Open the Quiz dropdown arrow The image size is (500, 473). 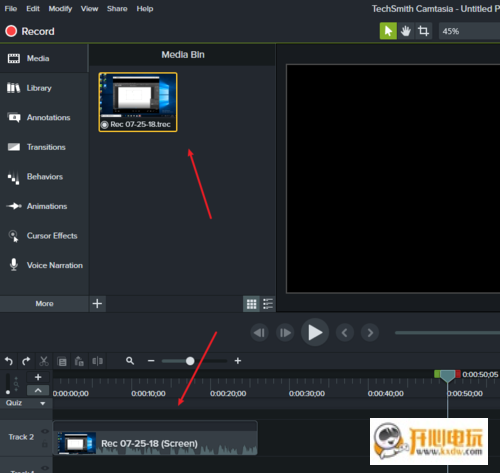point(43,403)
